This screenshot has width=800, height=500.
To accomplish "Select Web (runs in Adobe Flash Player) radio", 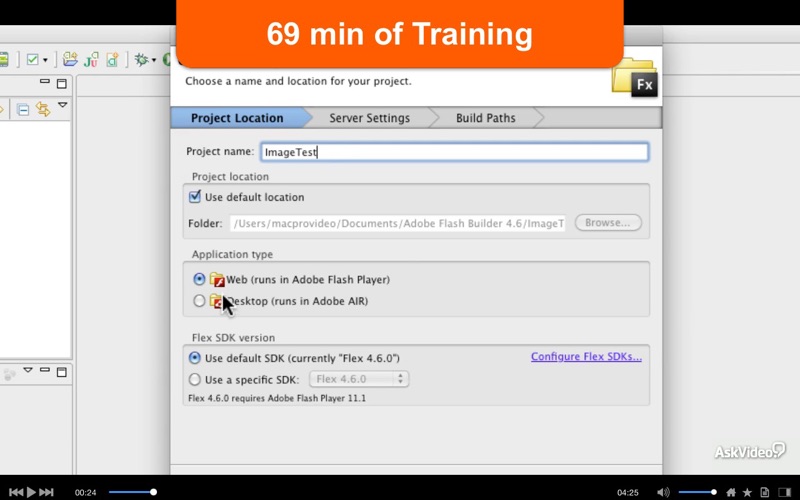I will (199, 279).
